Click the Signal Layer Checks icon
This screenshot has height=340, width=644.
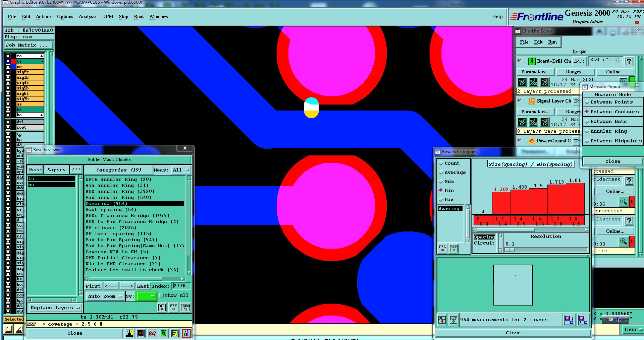coord(532,101)
